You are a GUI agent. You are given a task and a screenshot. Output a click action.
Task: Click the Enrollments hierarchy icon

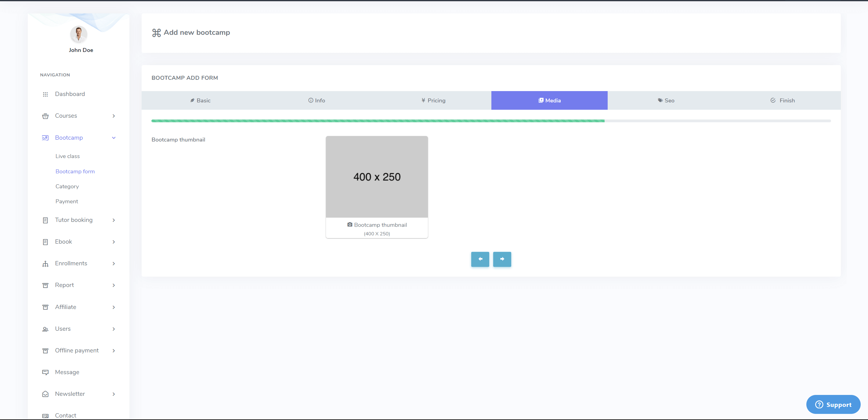tap(45, 264)
